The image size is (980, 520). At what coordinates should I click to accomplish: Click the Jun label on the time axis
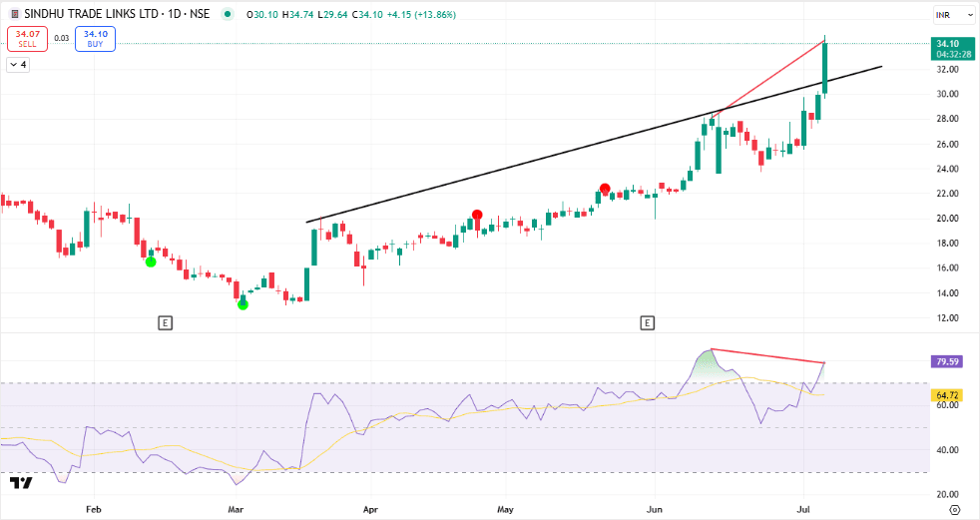click(x=655, y=509)
